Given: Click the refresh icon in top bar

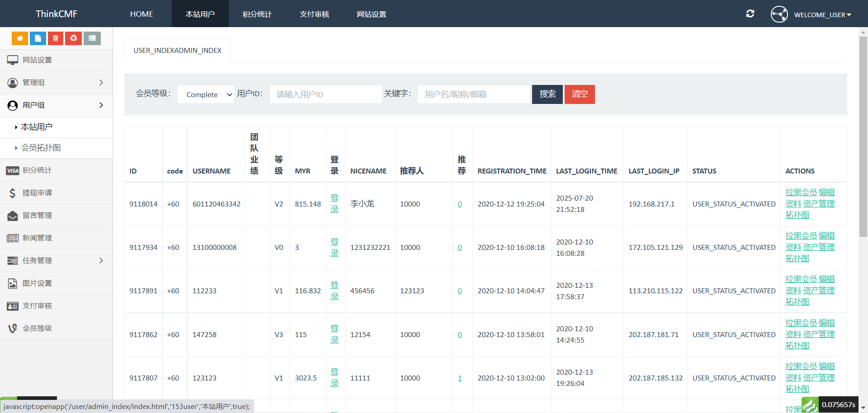Looking at the screenshot, I should 750,14.
